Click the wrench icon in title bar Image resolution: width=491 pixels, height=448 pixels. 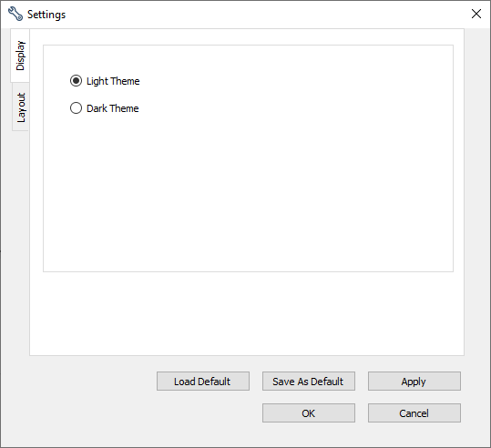click(15, 14)
